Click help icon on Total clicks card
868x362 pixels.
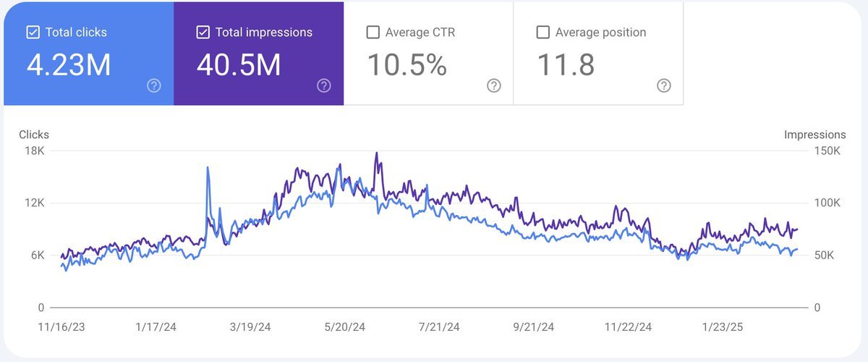coord(154,85)
